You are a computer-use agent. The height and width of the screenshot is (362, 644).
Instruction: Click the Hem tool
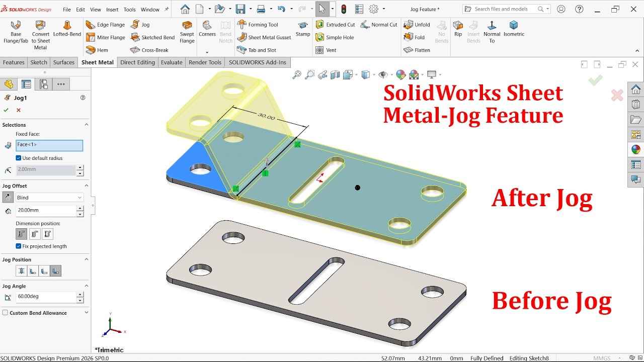click(x=97, y=50)
